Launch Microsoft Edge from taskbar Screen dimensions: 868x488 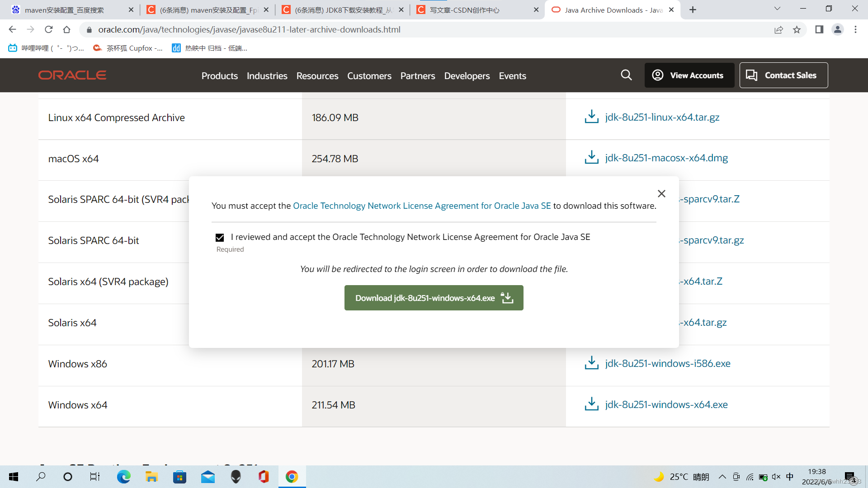pos(123,477)
